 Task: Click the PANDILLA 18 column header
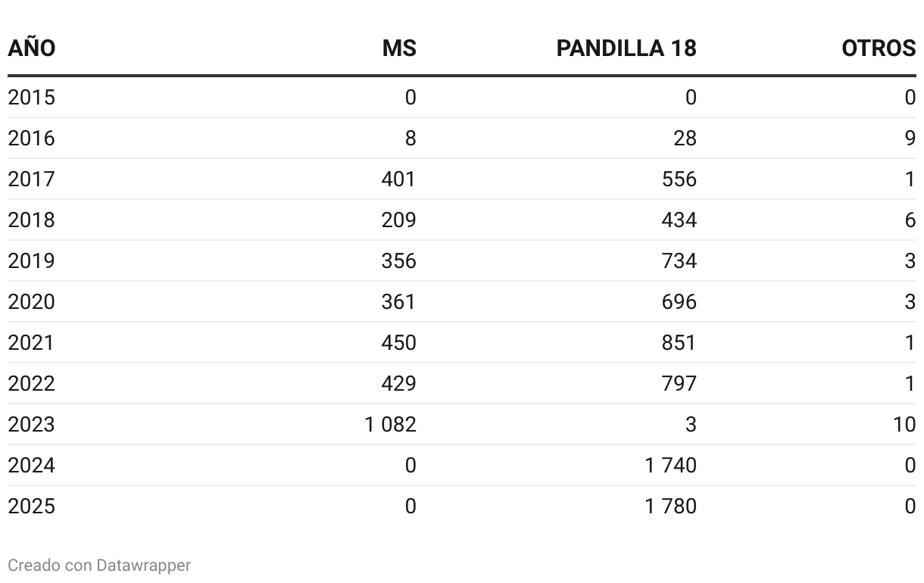click(x=626, y=48)
